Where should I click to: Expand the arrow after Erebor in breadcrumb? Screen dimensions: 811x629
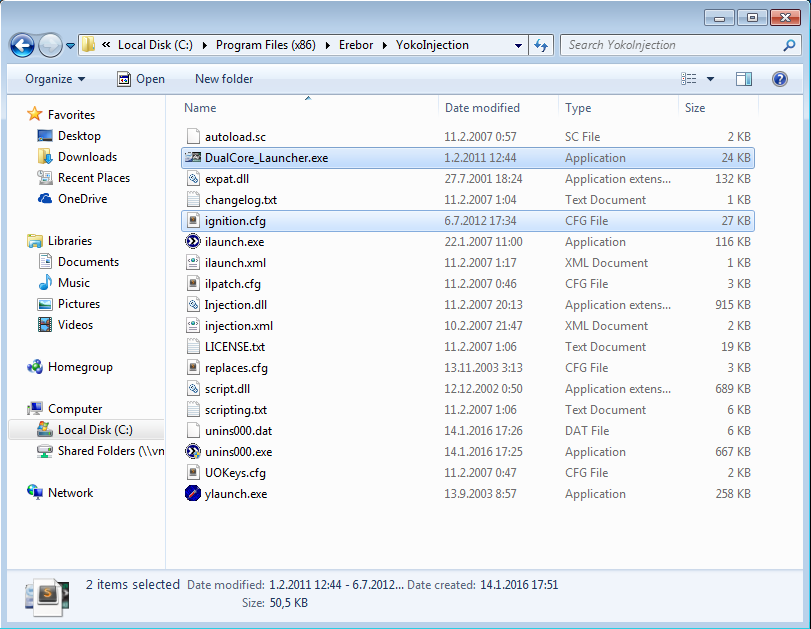click(384, 46)
